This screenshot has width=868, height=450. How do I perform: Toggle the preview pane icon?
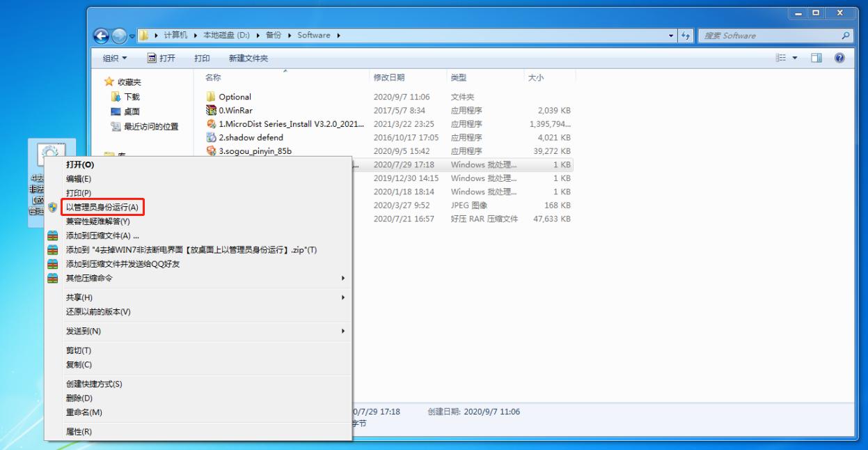click(816, 59)
